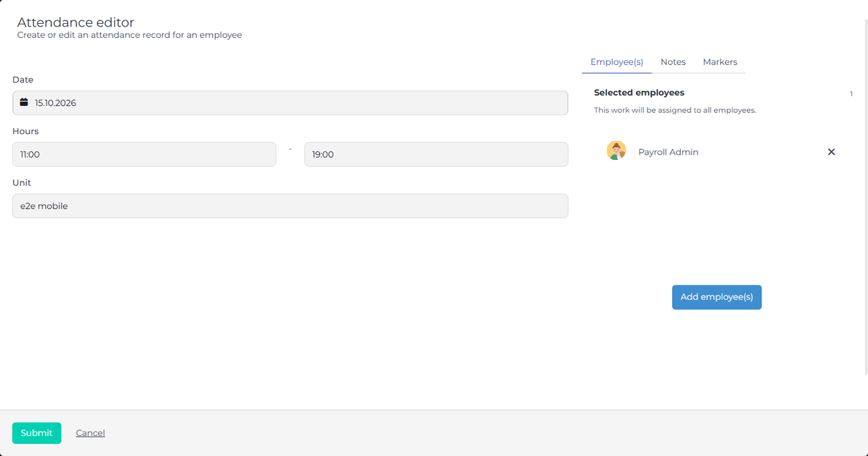Screen dimensions: 868x456
Task: Click the selected employees count 1
Action: click(851, 94)
